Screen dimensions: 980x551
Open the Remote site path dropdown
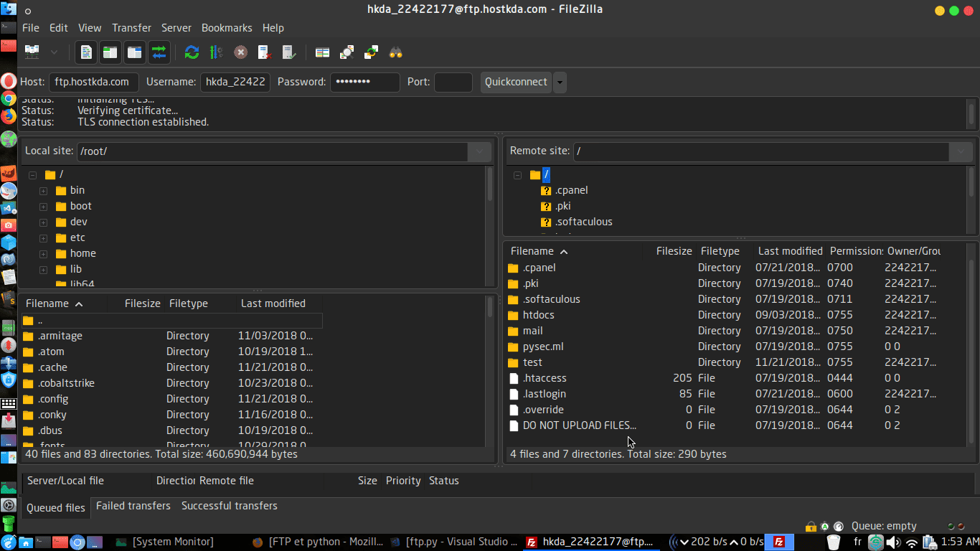961,151
